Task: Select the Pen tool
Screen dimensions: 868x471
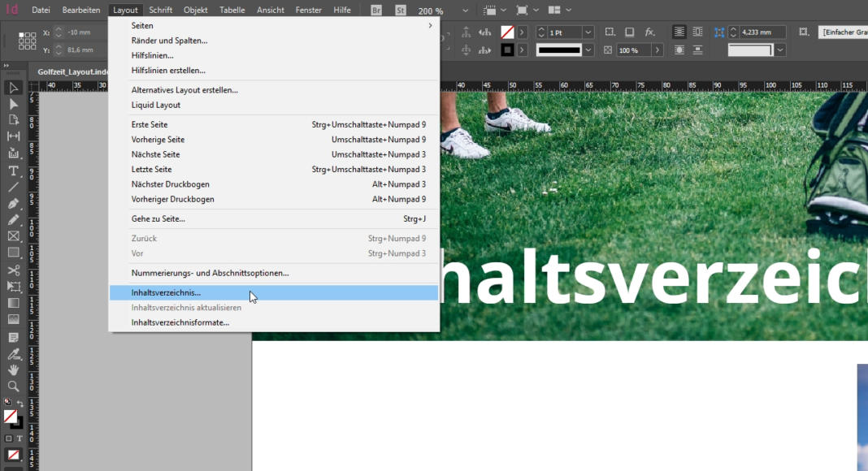Action: (13, 204)
